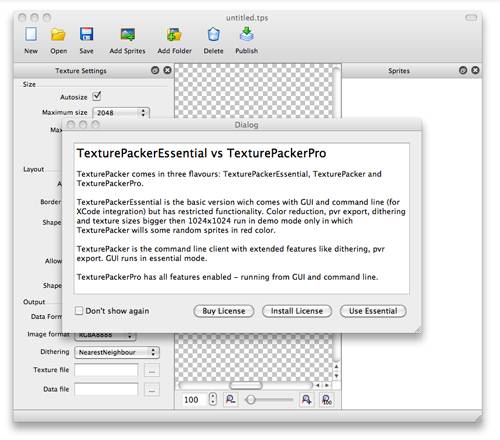
Task: Browse for the Data file with its ellipsis button
Action: [x=152, y=390]
